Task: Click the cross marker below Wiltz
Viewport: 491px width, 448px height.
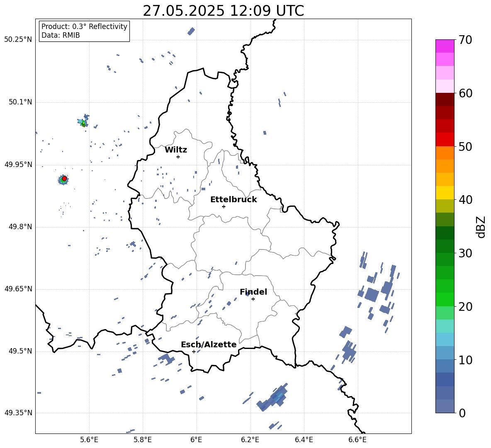Action: (178, 157)
